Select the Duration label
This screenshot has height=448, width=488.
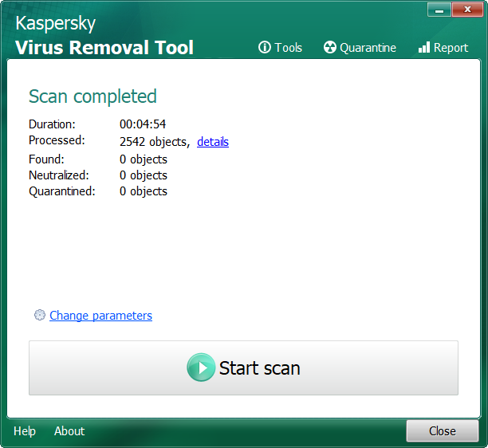pyautogui.click(x=52, y=124)
